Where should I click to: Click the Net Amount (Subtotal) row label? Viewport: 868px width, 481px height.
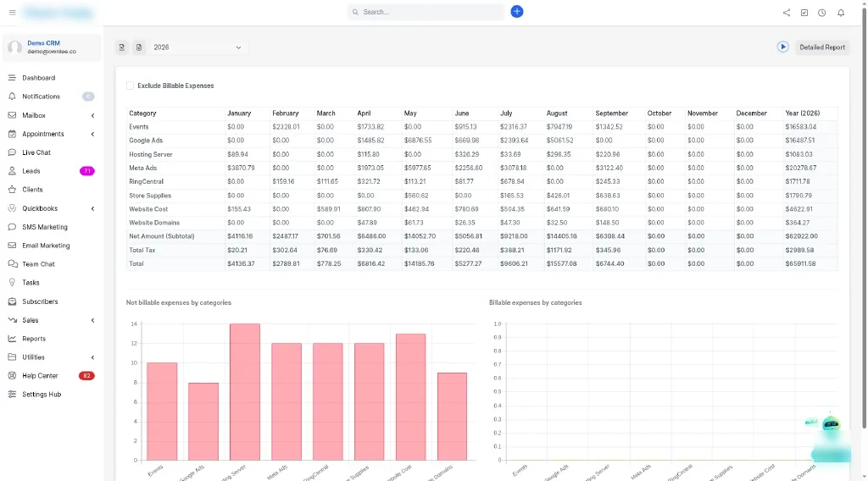click(x=162, y=236)
